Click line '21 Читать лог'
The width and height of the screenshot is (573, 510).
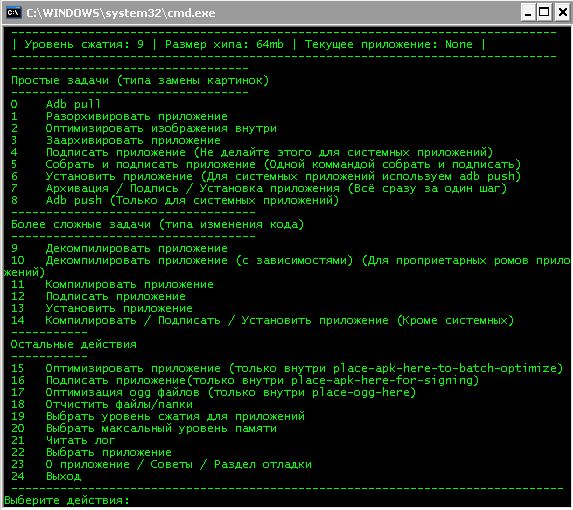tap(63, 440)
